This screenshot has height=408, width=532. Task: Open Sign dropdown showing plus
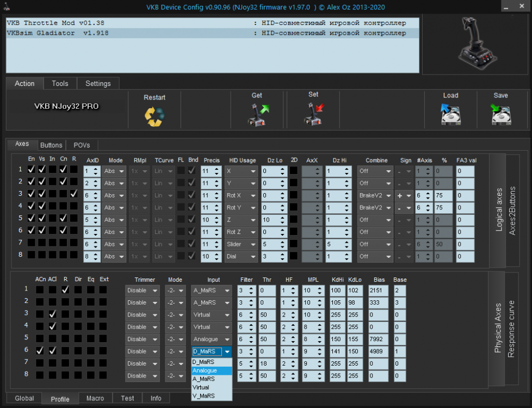point(404,195)
